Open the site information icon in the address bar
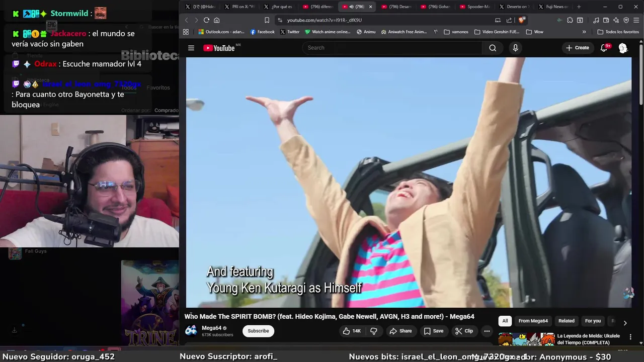The image size is (644, 362). [280, 20]
